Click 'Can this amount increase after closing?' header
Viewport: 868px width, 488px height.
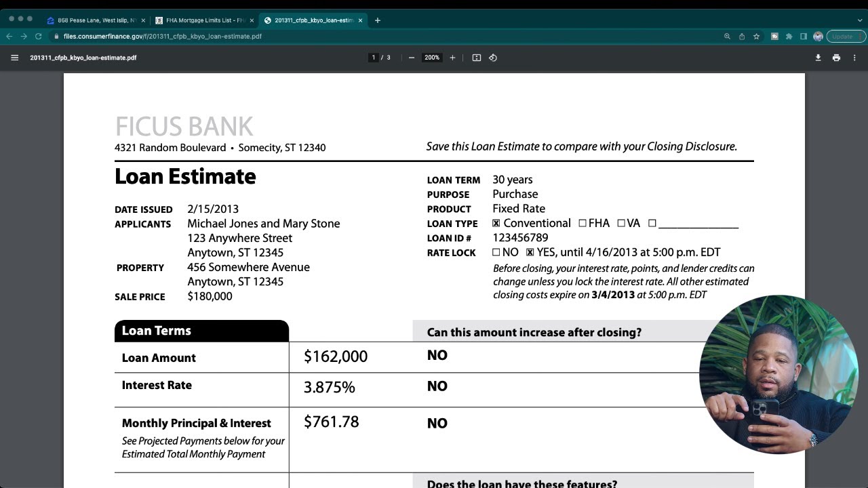[x=534, y=332]
